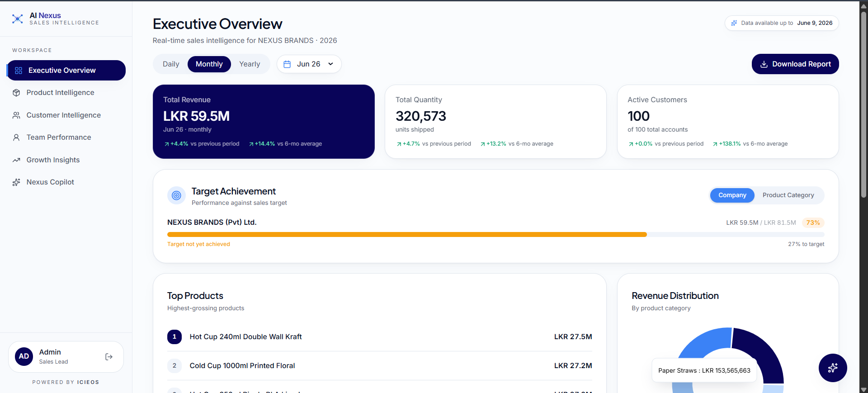Open the floating Copilot sparkle button
The height and width of the screenshot is (393, 868).
tap(833, 368)
